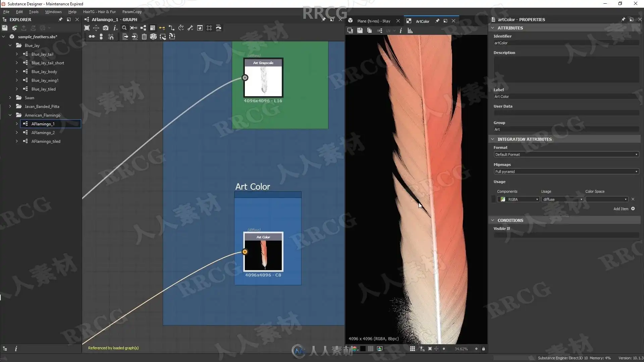Switch to Plane (hi-res) - IRay tab
The height and width of the screenshot is (362, 644).
(373, 21)
